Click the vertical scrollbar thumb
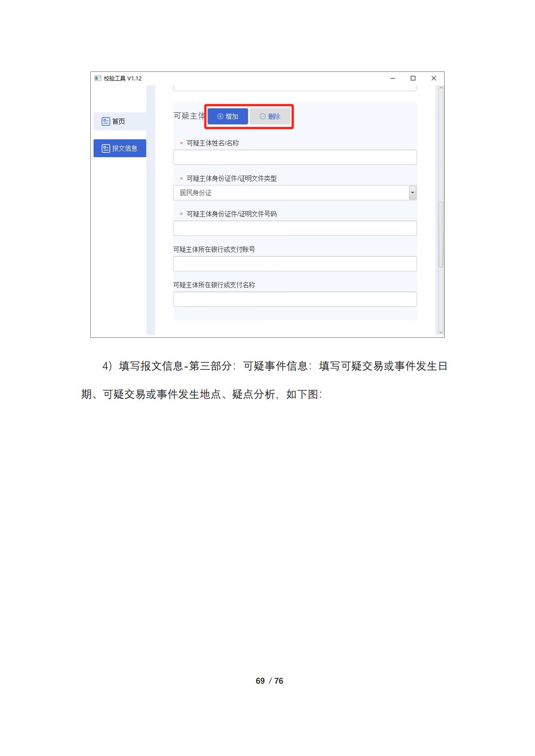The width and height of the screenshot is (535, 756). (x=441, y=234)
